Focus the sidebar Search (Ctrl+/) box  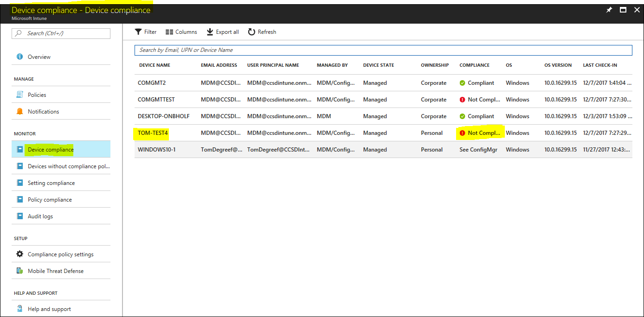61,33
